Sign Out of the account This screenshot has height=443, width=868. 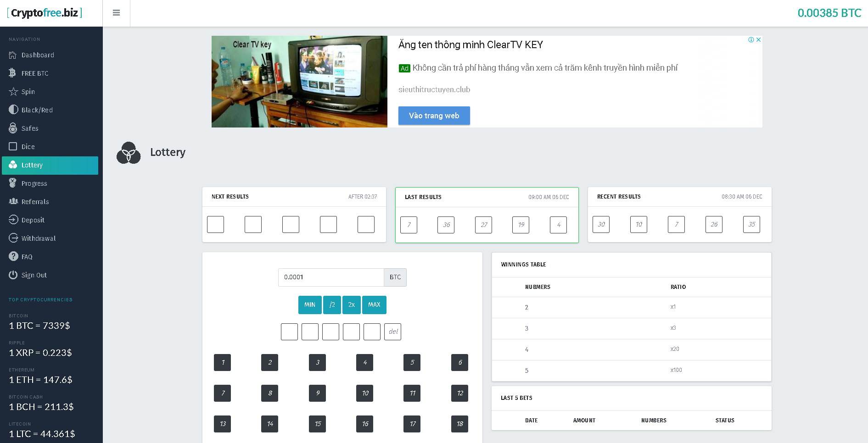34,275
